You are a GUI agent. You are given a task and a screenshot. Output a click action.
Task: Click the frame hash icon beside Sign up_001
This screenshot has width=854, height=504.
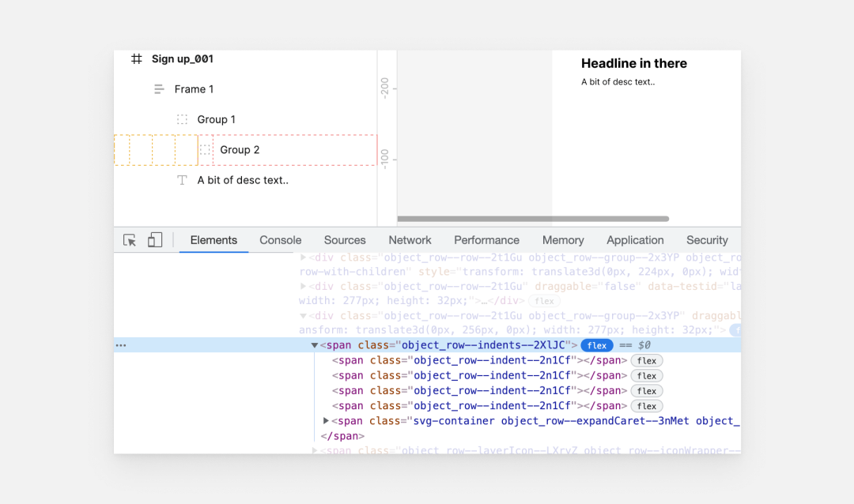136,58
